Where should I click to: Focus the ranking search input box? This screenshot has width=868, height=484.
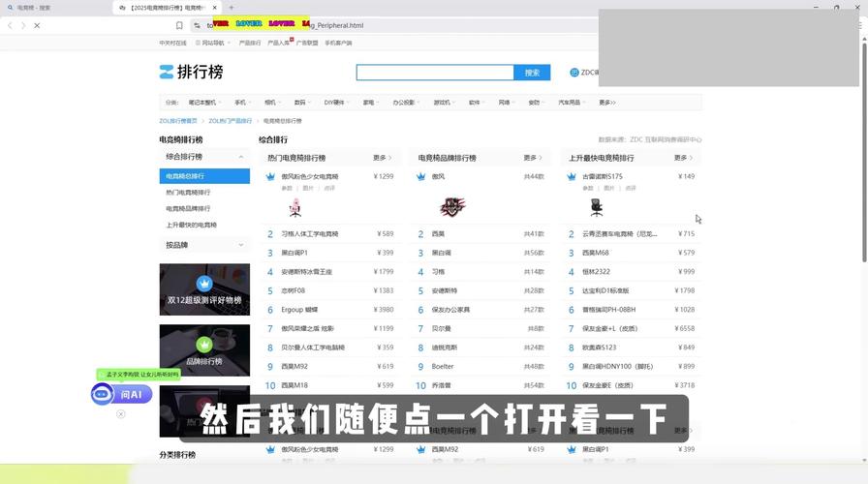click(x=435, y=73)
